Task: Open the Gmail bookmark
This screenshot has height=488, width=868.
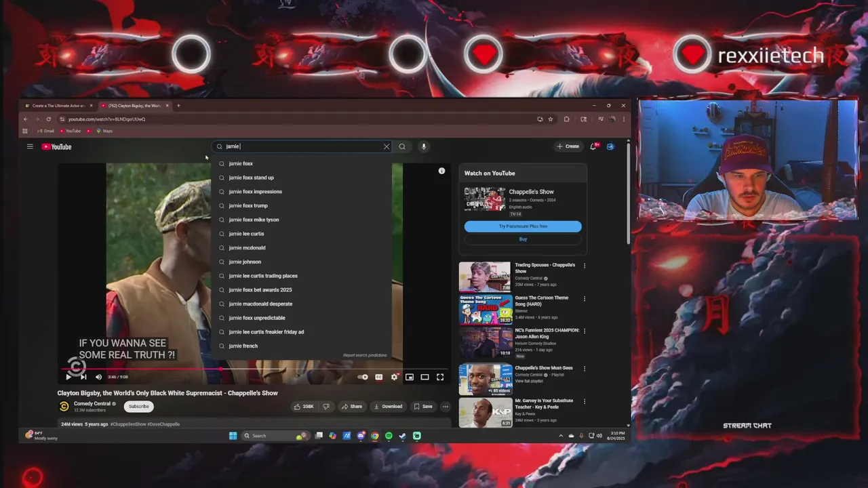Action: pos(46,131)
